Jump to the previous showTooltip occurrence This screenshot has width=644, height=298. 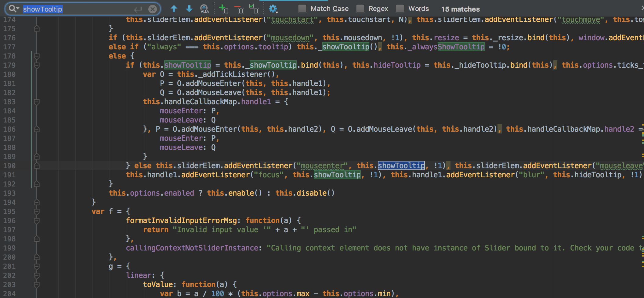tap(174, 9)
